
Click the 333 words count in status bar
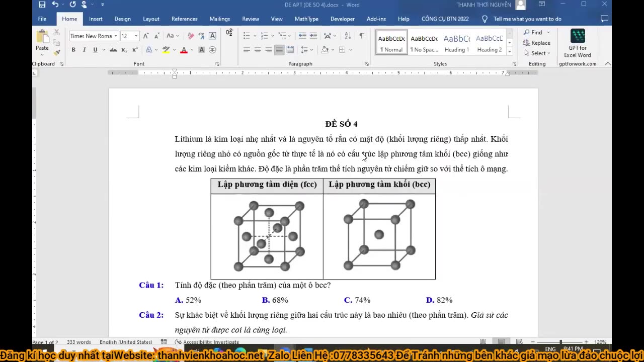pos(79,342)
